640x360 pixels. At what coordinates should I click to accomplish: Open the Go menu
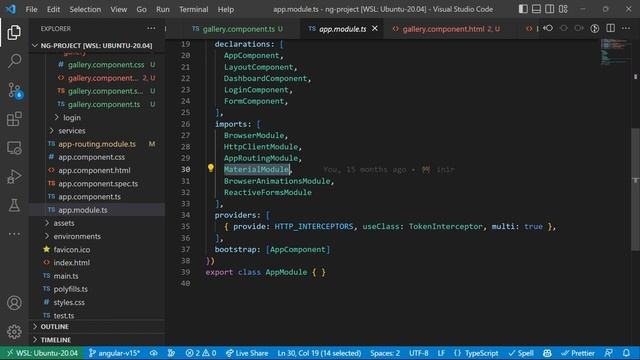tap(141, 9)
